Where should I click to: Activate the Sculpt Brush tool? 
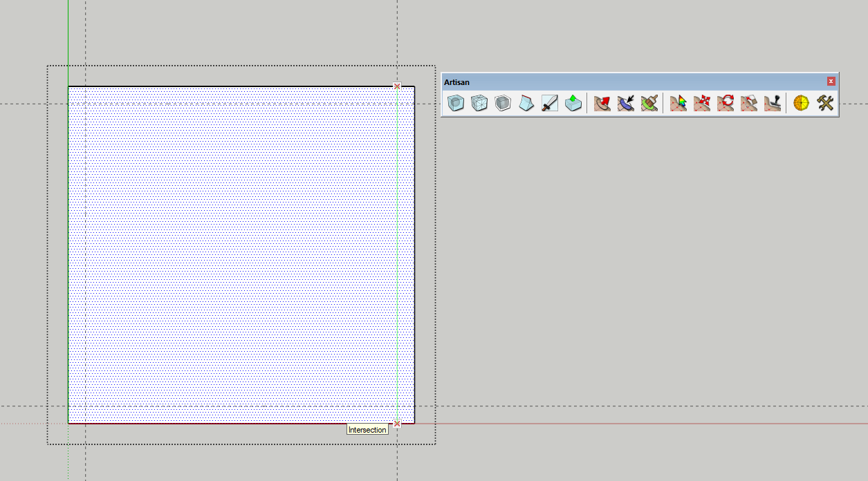coord(602,102)
